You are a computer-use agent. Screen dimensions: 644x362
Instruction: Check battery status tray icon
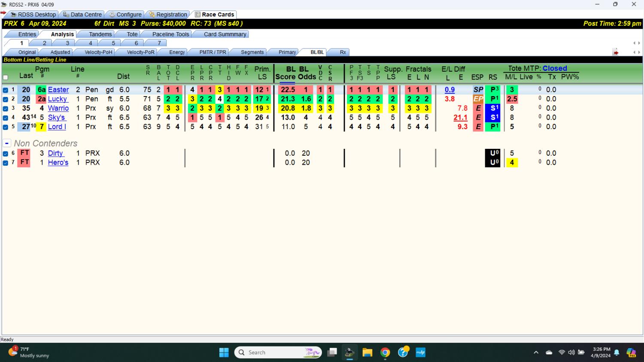tap(581, 353)
